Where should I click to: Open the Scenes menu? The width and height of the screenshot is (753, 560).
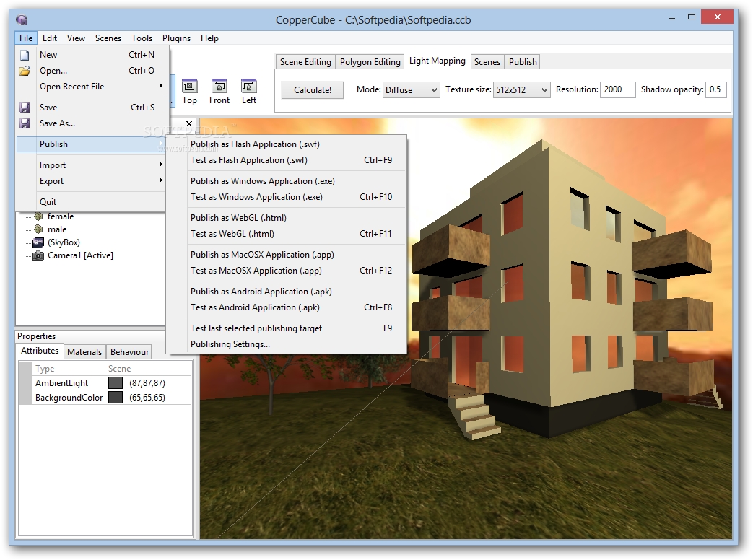click(x=108, y=38)
